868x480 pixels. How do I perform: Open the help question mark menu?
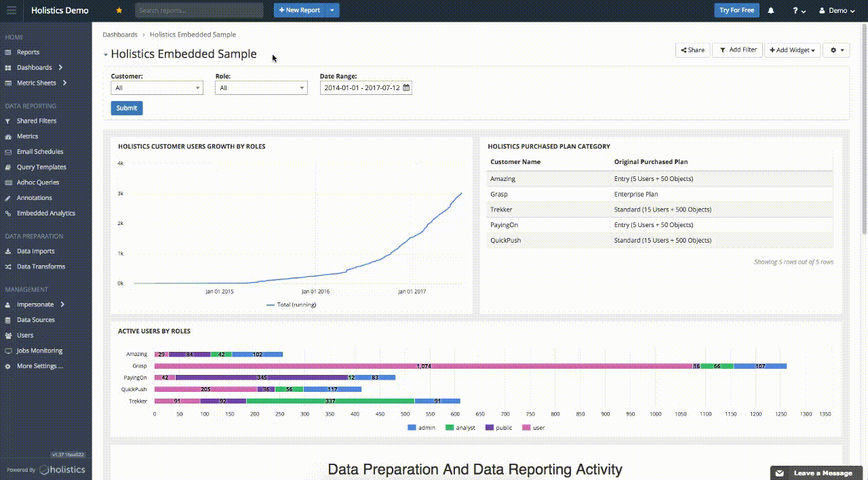pos(799,11)
